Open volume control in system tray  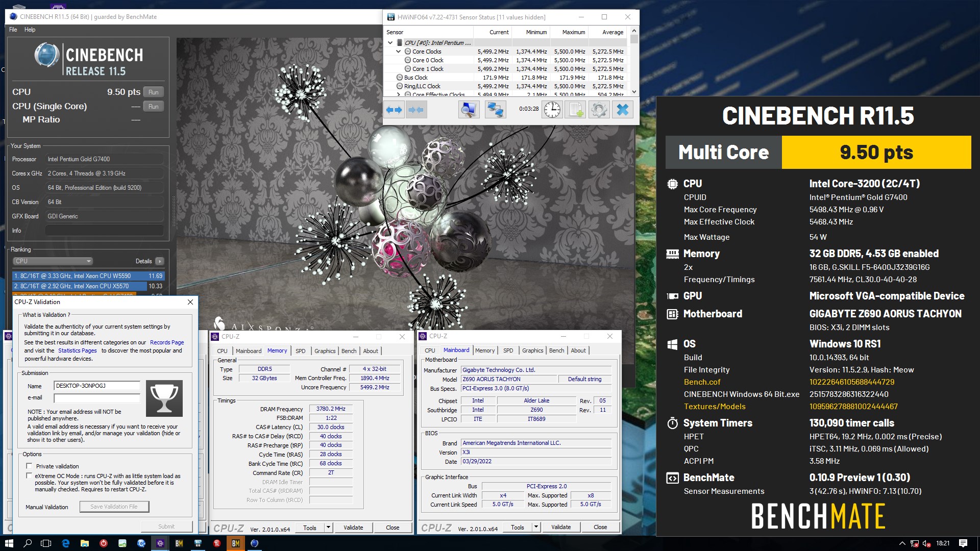tap(926, 543)
